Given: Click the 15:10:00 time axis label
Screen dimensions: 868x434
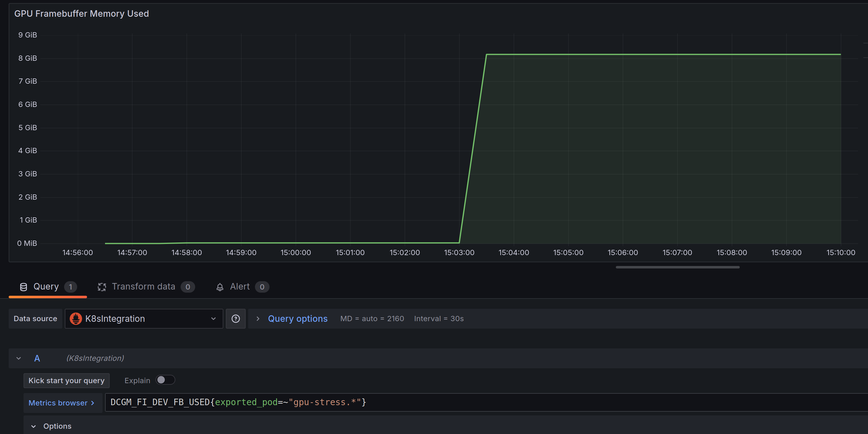Looking at the screenshot, I should click(x=841, y=253).
